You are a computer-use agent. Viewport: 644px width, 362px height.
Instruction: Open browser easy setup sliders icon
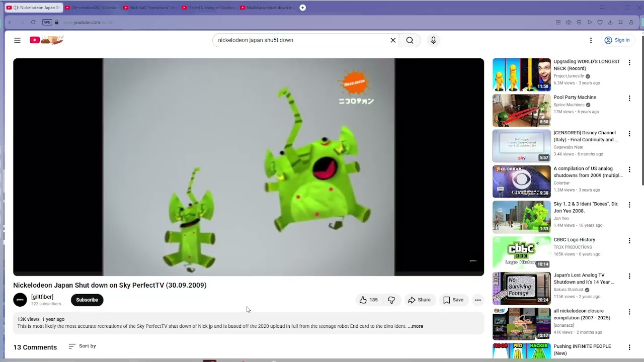[x=620, y=22]
